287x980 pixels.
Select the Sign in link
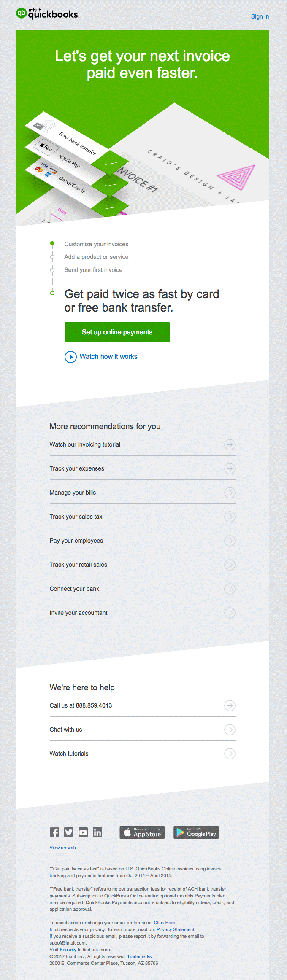pyautogui.click(x=260, y=16)
